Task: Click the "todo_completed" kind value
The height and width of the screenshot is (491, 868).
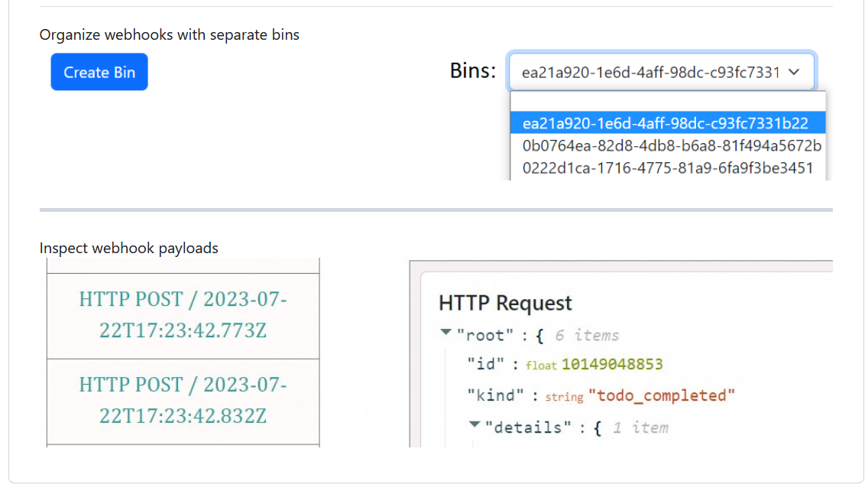Action: click(662, 395)
